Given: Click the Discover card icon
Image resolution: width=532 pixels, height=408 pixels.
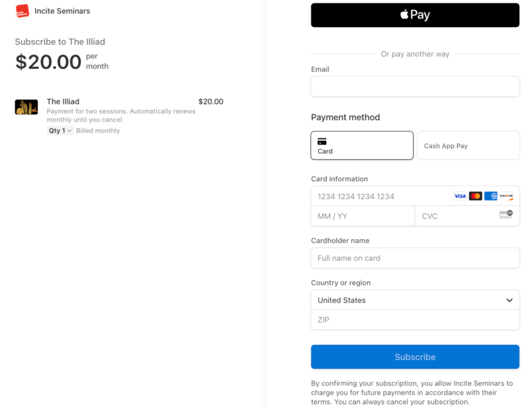Looking at the screenshot, I should click(507, 196).
